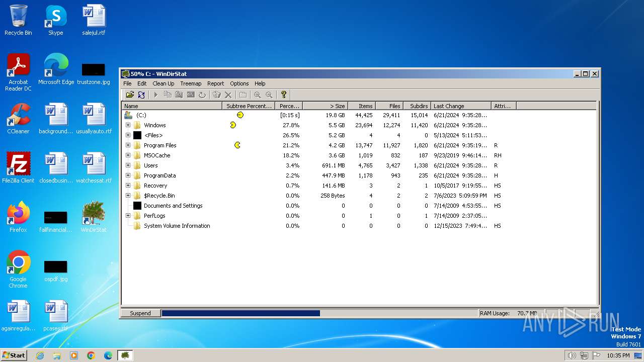Click the scan progress bar
The image size is (644, 362).
coord(319,313)
